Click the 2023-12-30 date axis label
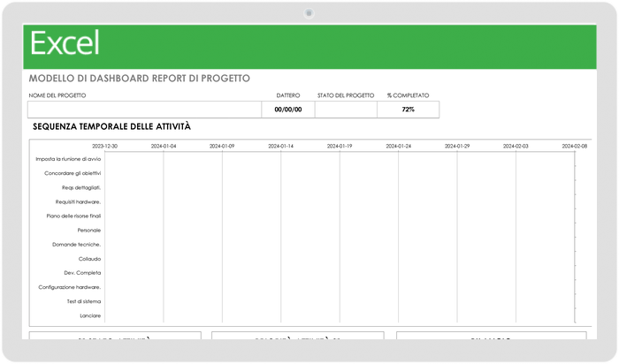Image resolution: width=619 pixels, height=364 pixels. (x=104, y=146)
